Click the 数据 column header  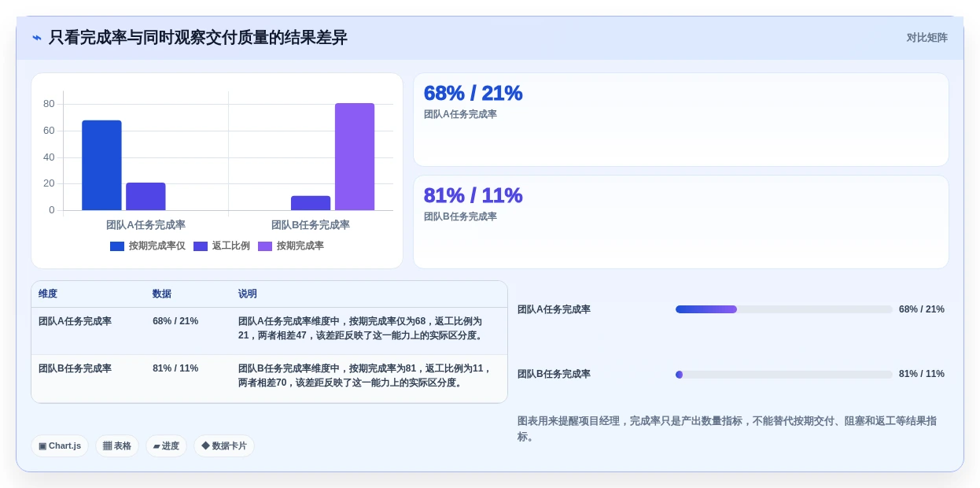[162, 294]
